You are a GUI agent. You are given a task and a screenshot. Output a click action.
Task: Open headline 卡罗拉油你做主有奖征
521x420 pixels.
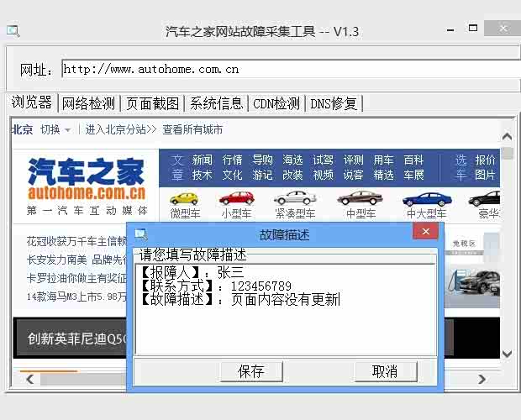[x=76, y=278]
